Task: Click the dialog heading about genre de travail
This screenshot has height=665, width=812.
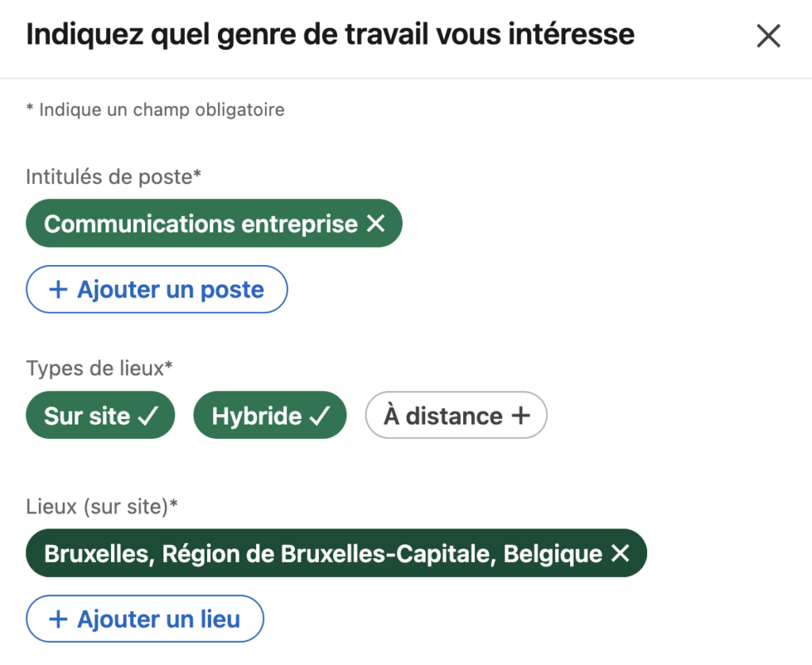Action: (330, 36)
